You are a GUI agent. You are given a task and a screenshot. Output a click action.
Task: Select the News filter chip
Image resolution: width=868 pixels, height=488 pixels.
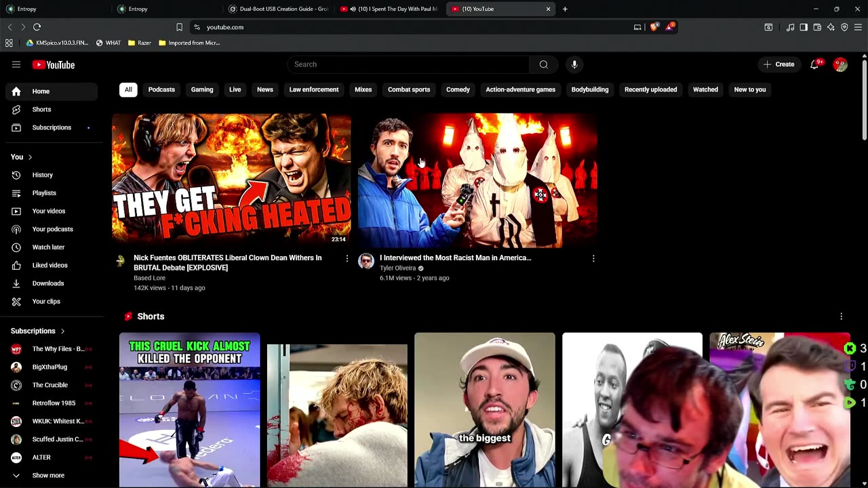coord(265,89)
